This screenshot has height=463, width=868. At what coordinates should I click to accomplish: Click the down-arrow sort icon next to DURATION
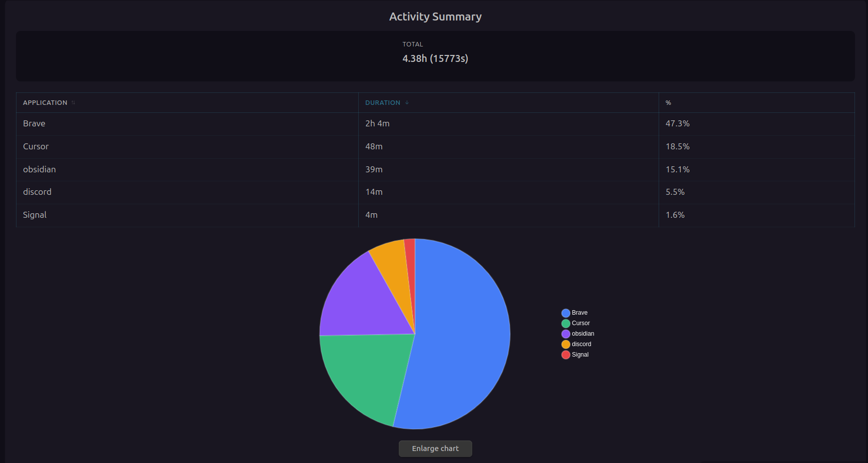coord(406,102)
